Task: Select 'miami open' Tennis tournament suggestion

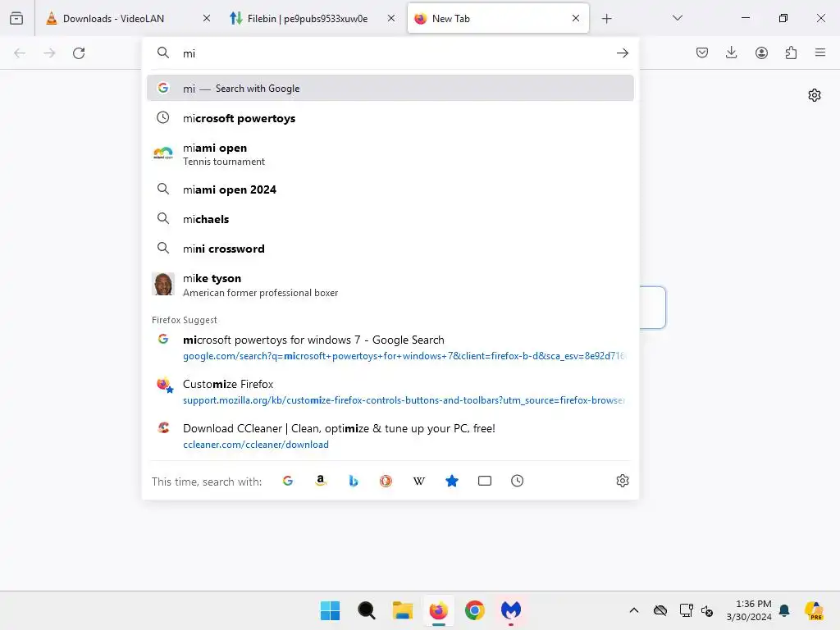Action: point(390,154)
